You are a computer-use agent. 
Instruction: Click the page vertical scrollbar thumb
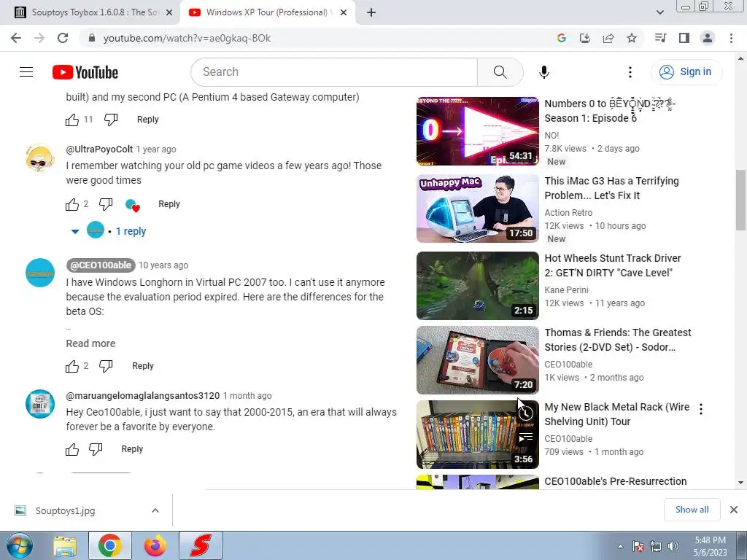coord(740,200)
